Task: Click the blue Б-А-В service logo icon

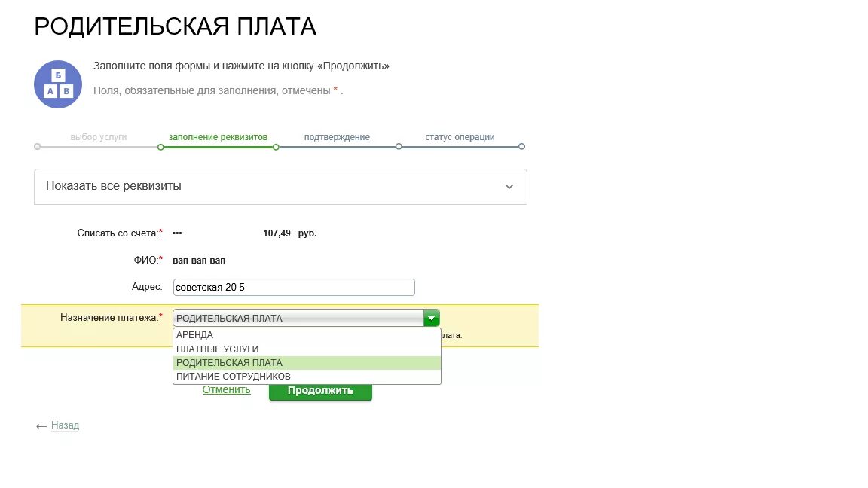Action: (x=57, y=84)
